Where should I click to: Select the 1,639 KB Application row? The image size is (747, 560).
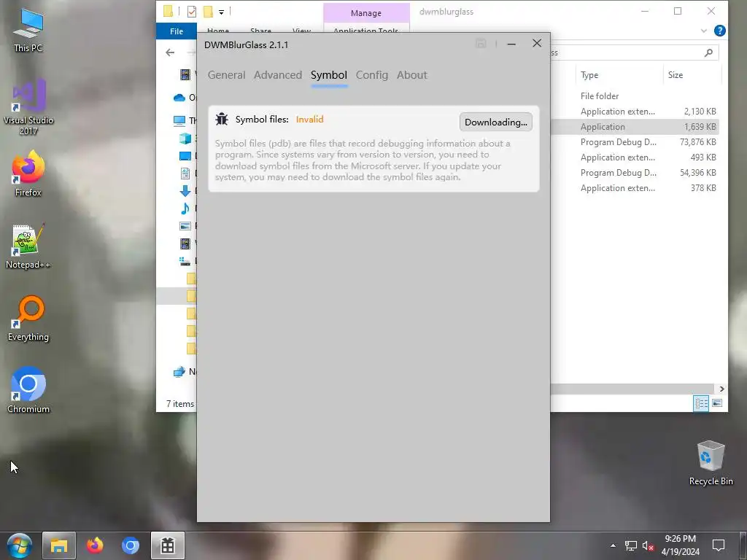635,127
